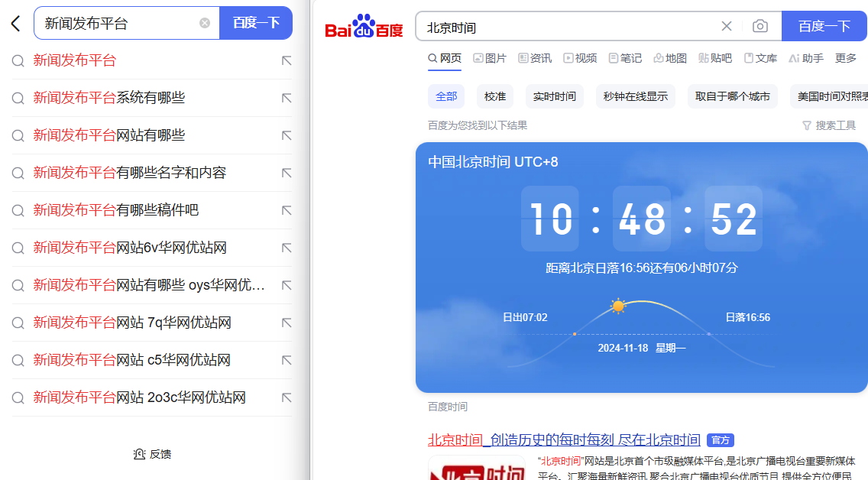Image resolution: width=868 pixels, height=480 pixels.
Task: Open 反馈 feedback link
Action: tap(152, 455)
